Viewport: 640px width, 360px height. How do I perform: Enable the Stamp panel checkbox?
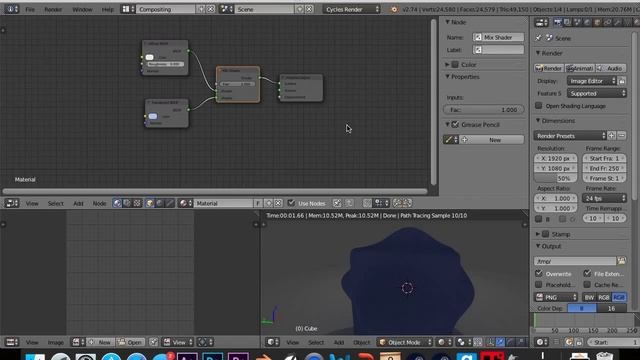tap(546, 234)
